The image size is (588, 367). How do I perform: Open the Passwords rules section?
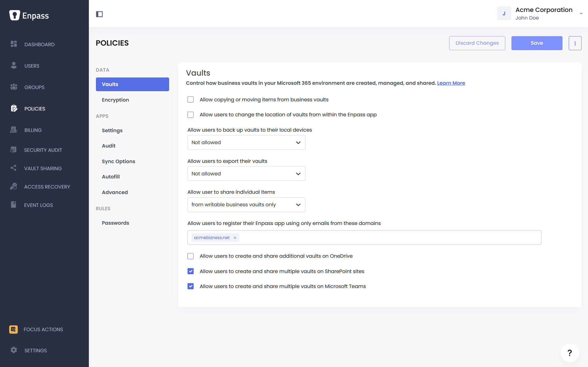pos(116,223)
